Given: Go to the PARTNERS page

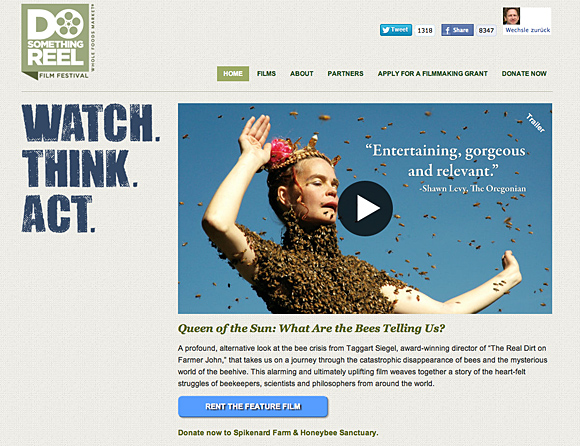Looking at the screenshot, I should click(345, 74).
